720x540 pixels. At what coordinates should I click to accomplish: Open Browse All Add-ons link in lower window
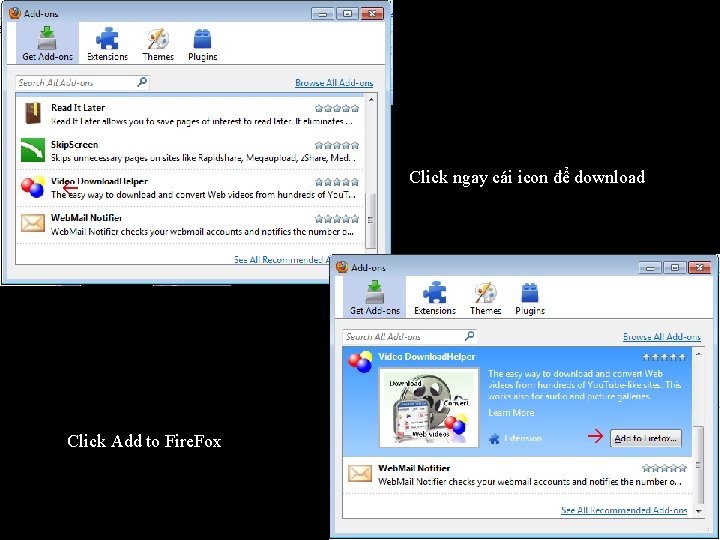pyautogui.click(x=662, y=337)
